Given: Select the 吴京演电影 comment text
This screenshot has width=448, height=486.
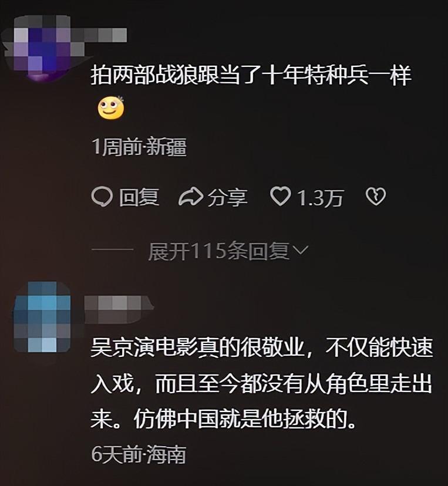Looking at the screenshot, I should (261, 383).
